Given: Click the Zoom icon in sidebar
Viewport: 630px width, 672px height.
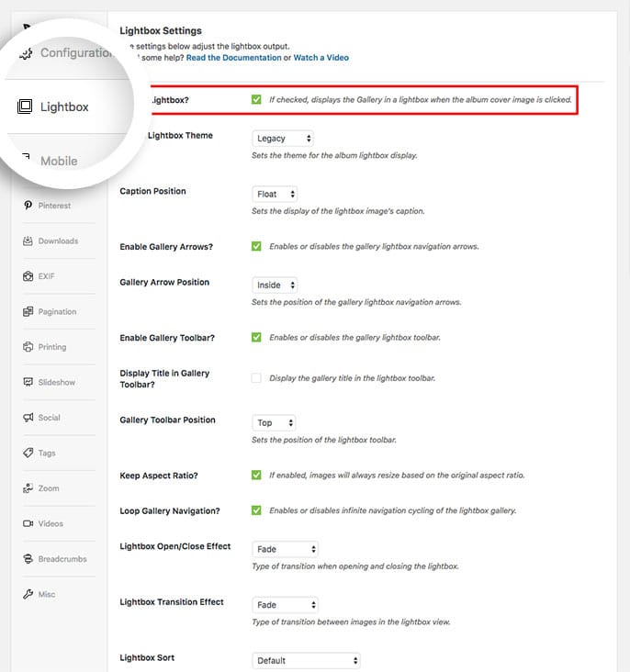Looking at the screenshot, I should pos(28,488).
